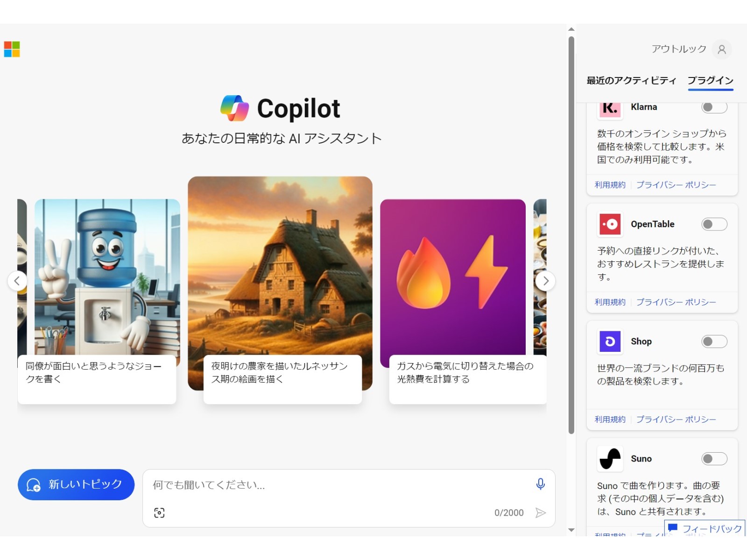Click the image search camera icon
The width and height of the screenshot is (747, 560).
[x=159, y=513]
